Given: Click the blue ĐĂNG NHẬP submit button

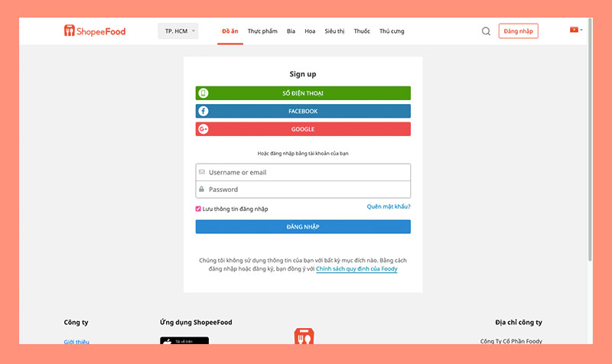Looking at the screenshot, I should pyautogui.click(x=303, y=226).
